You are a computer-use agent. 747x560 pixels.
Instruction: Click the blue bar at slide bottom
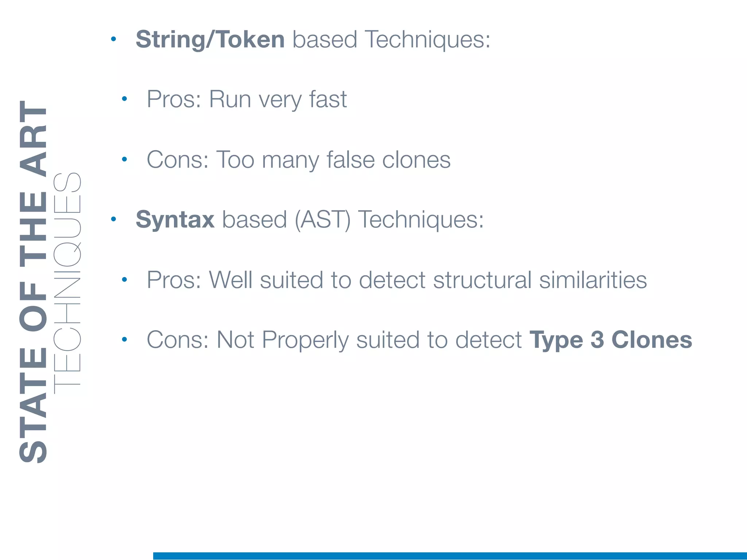pos(449,556)
